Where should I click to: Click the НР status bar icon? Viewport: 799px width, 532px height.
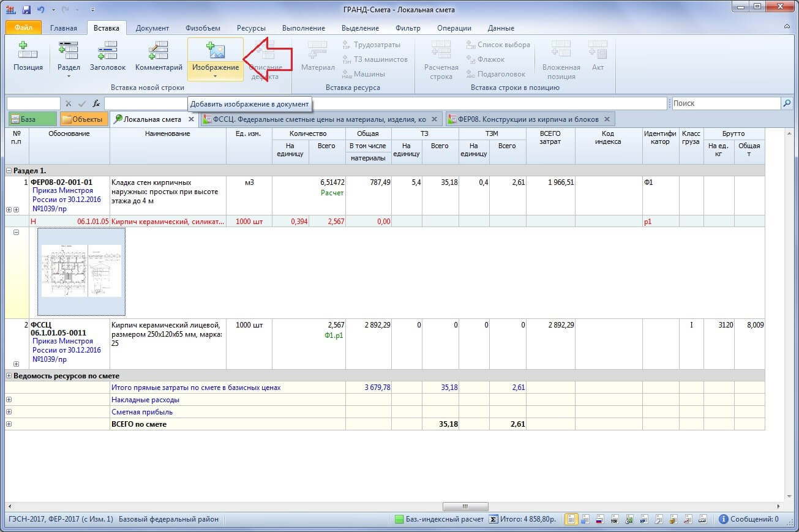[644, 519]
